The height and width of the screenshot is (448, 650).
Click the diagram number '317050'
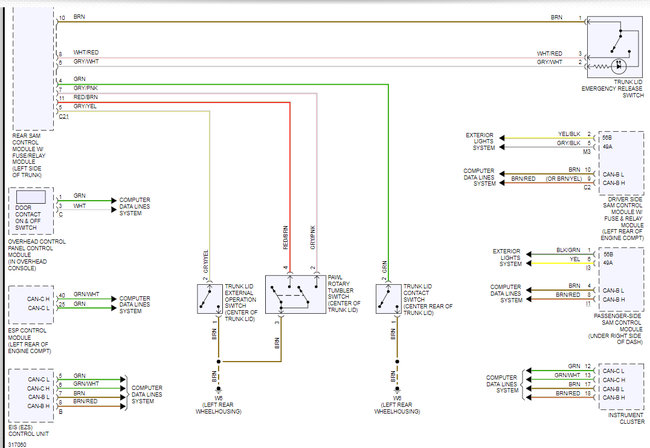[x=17, y=444]
